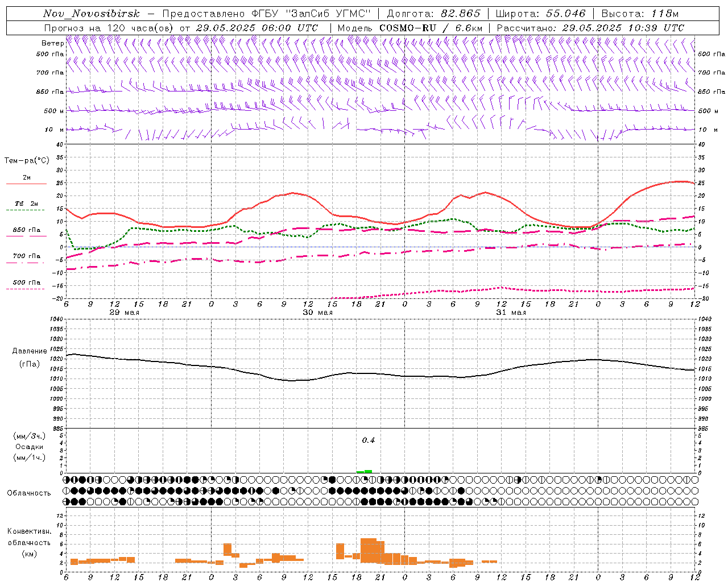
Task: Click the black pressure curve
Action: [x=380, y=373]
